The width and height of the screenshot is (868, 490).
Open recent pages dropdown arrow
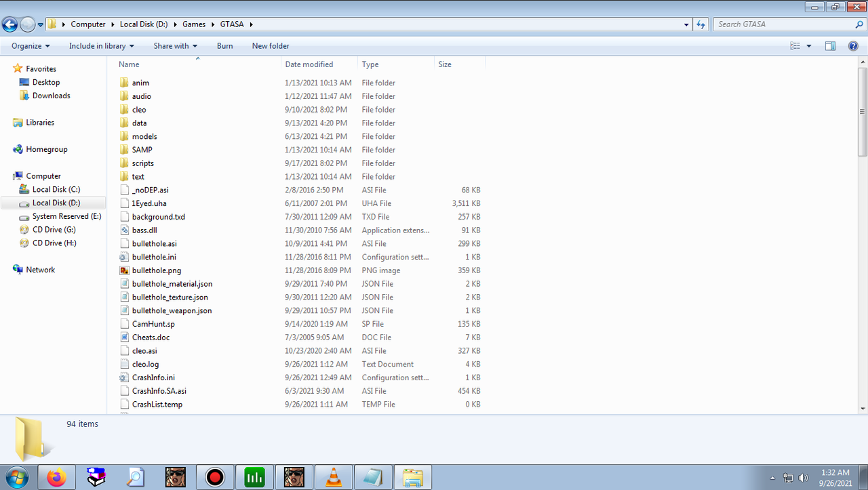(41, 25)
